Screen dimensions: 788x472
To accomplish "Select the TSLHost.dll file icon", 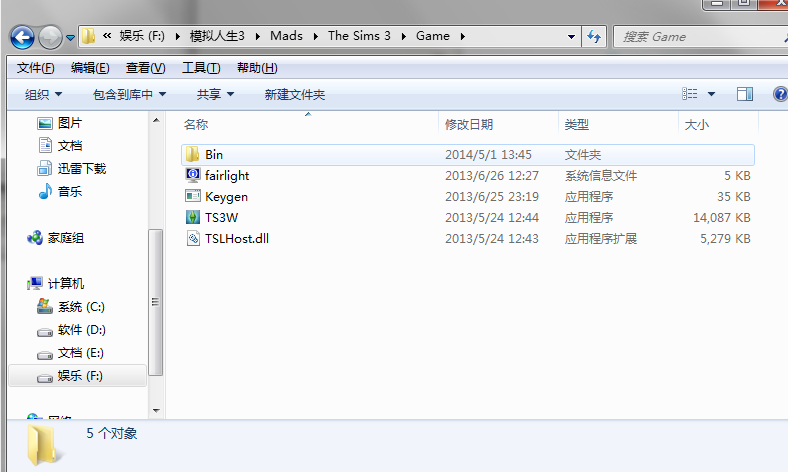I will click(x=192, y=238).
